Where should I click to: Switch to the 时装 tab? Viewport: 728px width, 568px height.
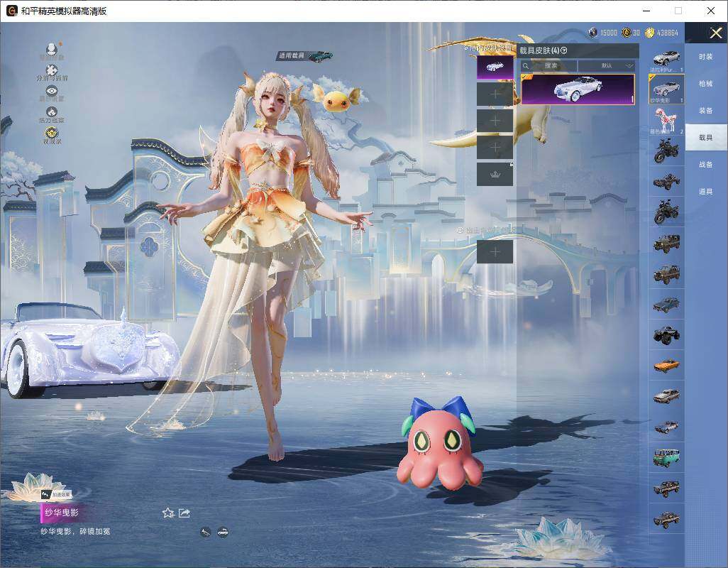[706, 57]
